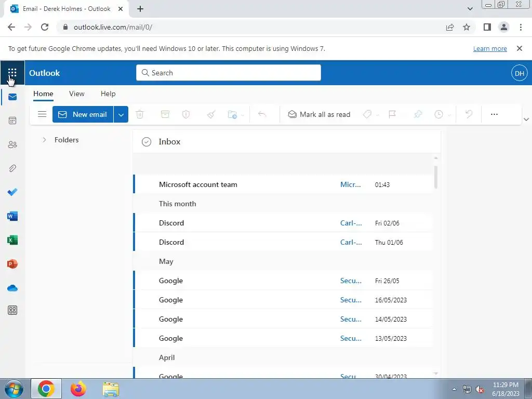Launch Word from the sidebar
The height and width of the screenshot is (399, 532).
(12, 216)
